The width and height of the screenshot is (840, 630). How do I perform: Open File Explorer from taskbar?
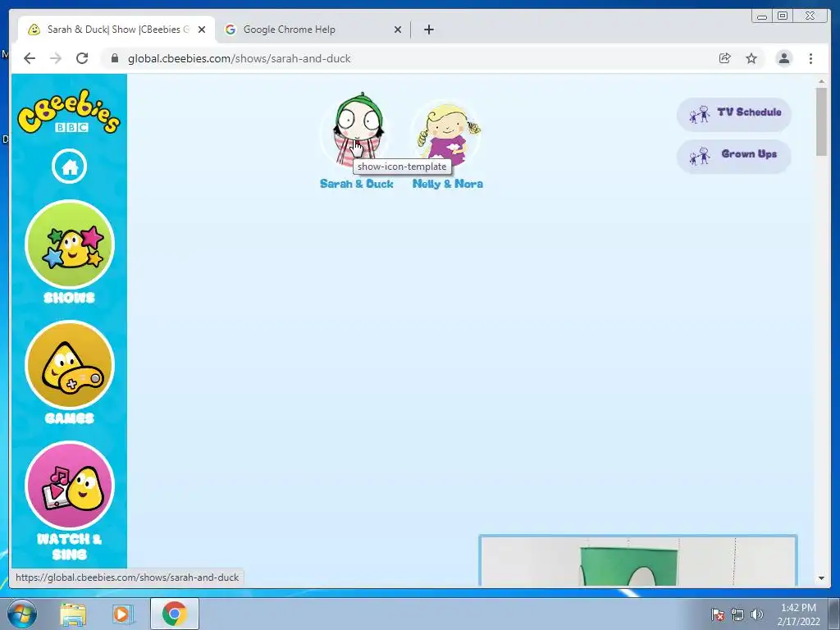(x=73, y=614)
